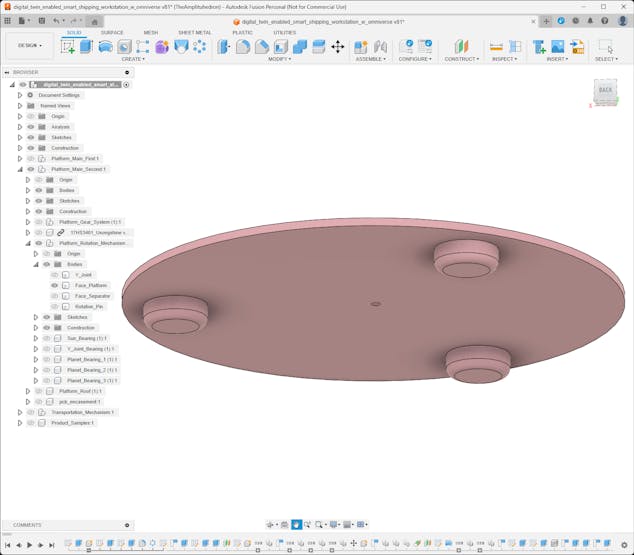Toggle visibility of Platform_Roof (1):1
Screen dimensions: 634x555
coord(39,391)
